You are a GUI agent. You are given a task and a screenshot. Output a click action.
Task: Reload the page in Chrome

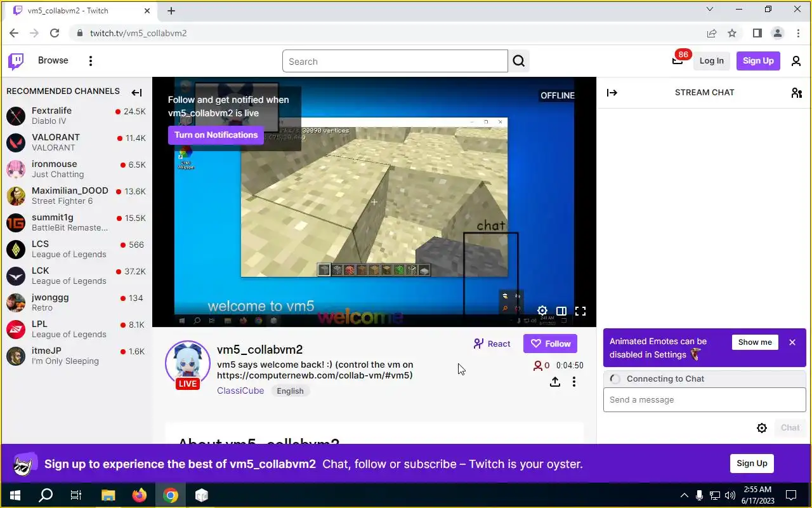click(55, 33)
